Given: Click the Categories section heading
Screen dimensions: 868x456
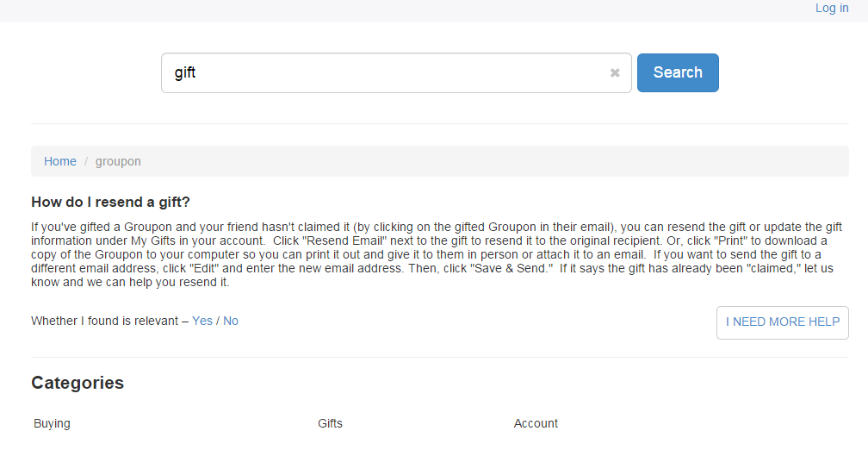Looking at the screenshot, I should click(x=77, y=383).
